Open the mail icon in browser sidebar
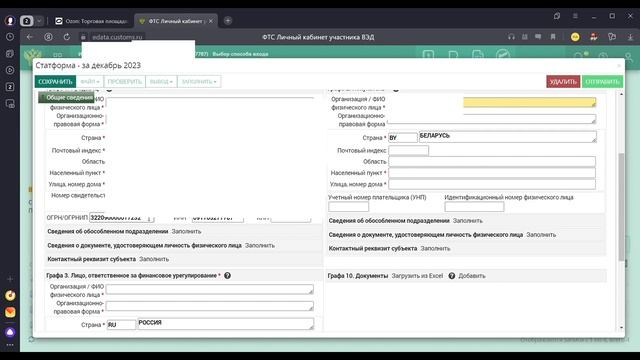The image size is (640, 360). pos(10,312)
